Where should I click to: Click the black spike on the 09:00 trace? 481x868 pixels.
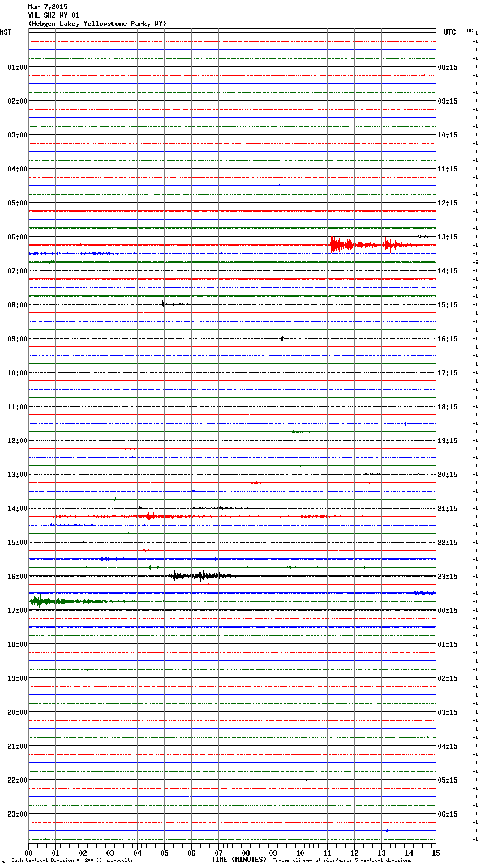pyautogui.click(x=282, y=338)
